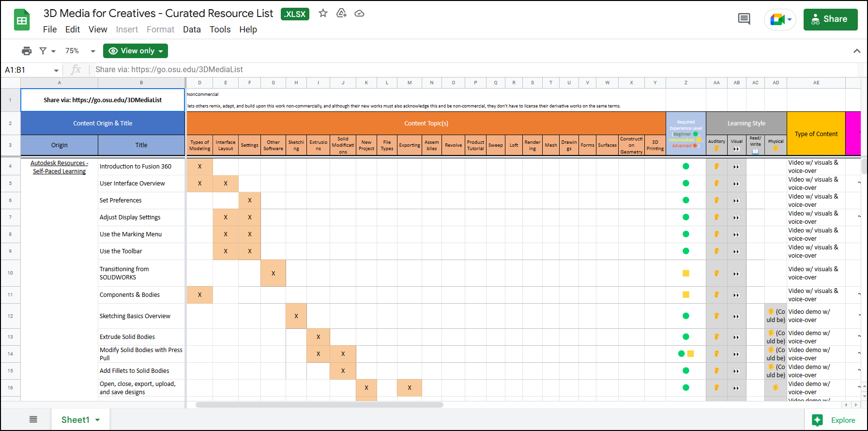Image resolution: width=868 pixels, height=431 pixels.
Task: Open the all sheets list icon
Action: 33,419
